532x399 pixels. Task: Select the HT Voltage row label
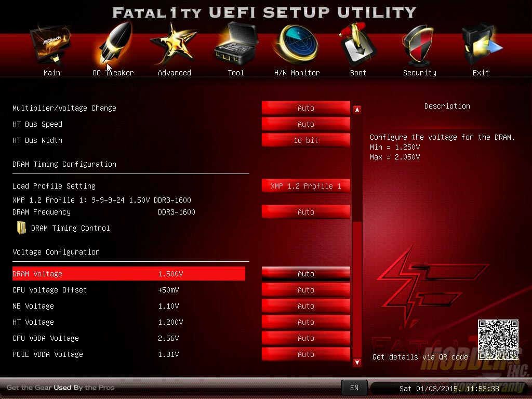(33, 322)
